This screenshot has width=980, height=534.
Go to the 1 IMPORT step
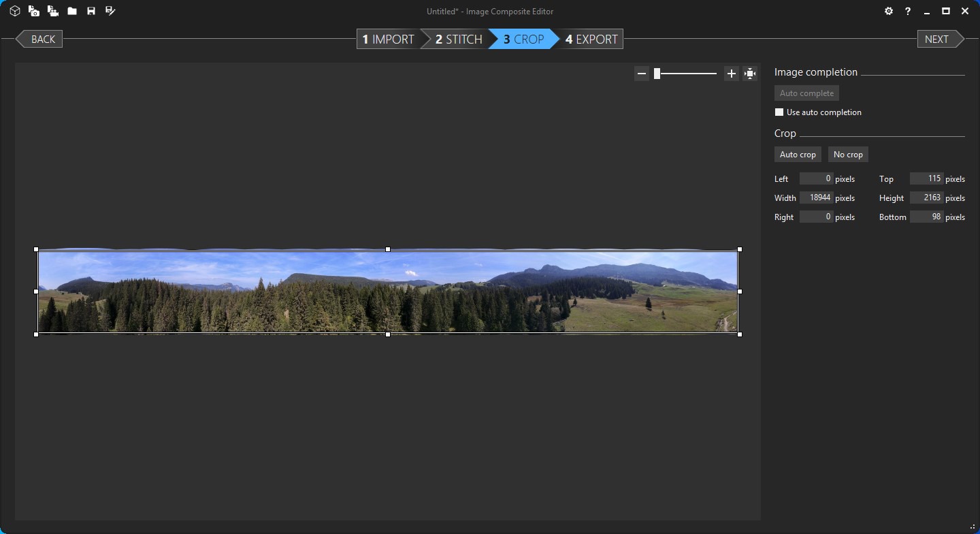[388, 40]
